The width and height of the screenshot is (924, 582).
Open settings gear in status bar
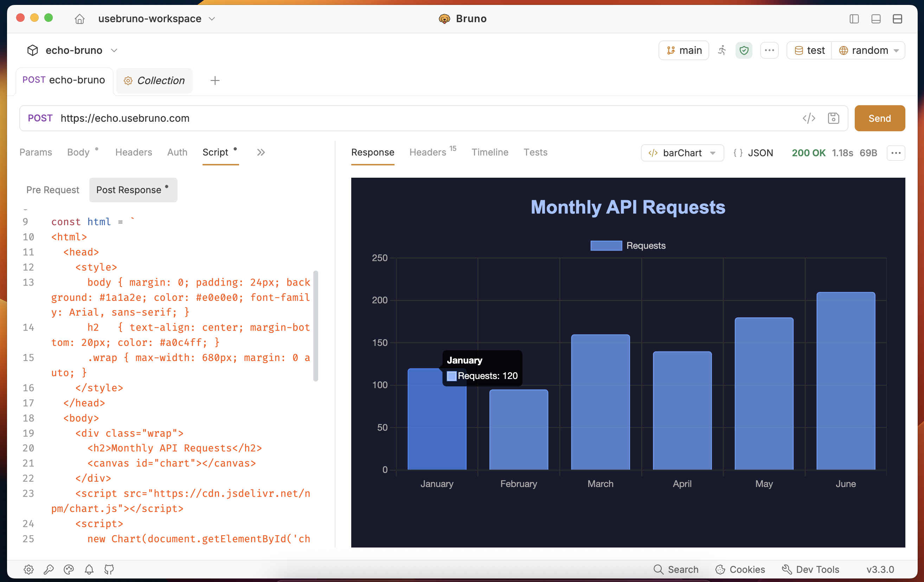29,569
